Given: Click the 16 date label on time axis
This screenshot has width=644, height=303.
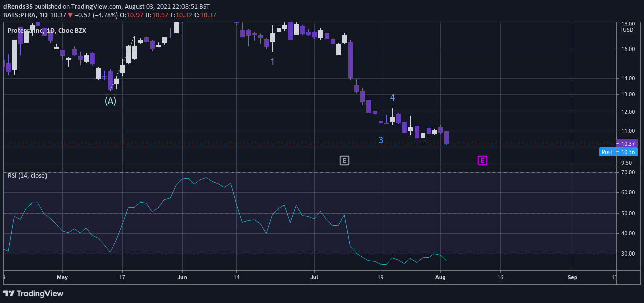Looking at the screenshot, I should click(x=500, y=277).
